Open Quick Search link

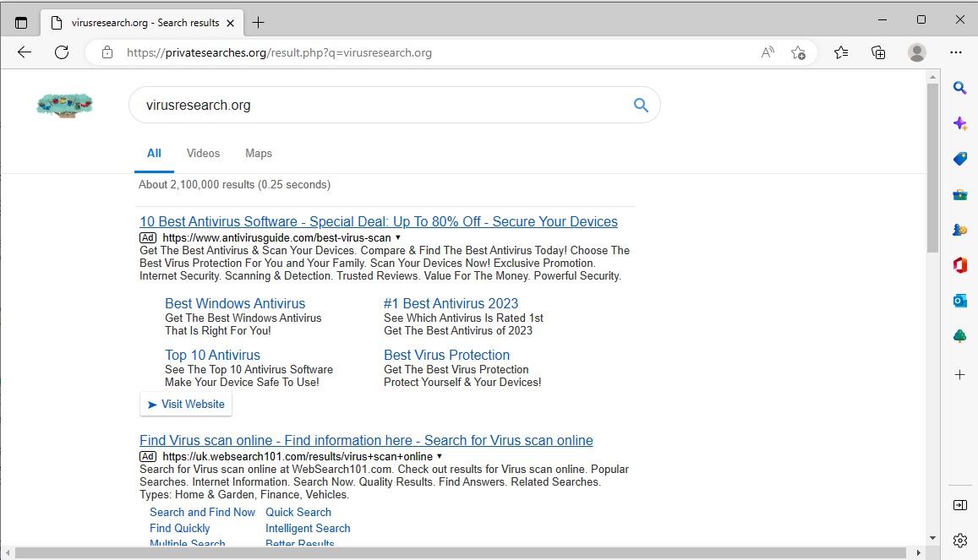298,512
